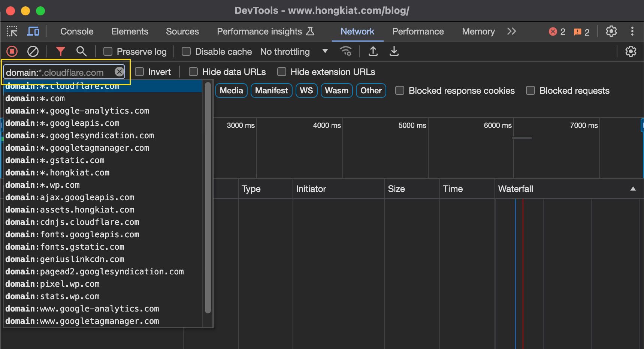Open network conditions wifi icon
The width and height of the screenshot is (644, 349).
[x=345, y=51]
